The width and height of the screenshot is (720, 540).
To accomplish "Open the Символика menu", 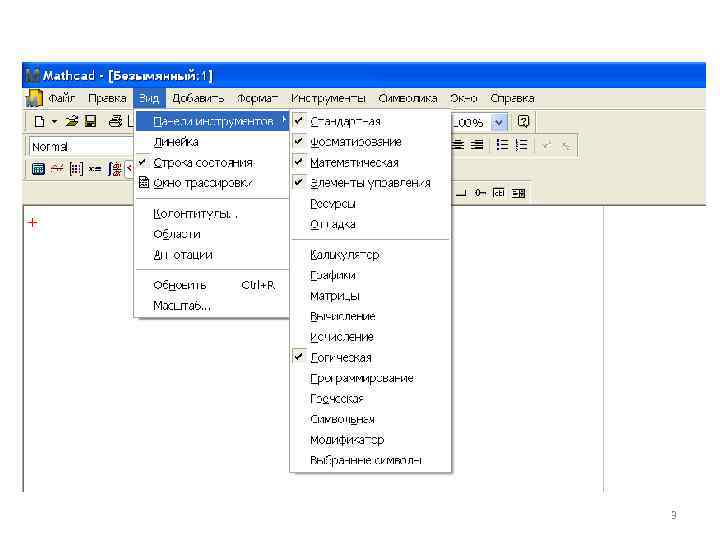I will click(408, 98).
